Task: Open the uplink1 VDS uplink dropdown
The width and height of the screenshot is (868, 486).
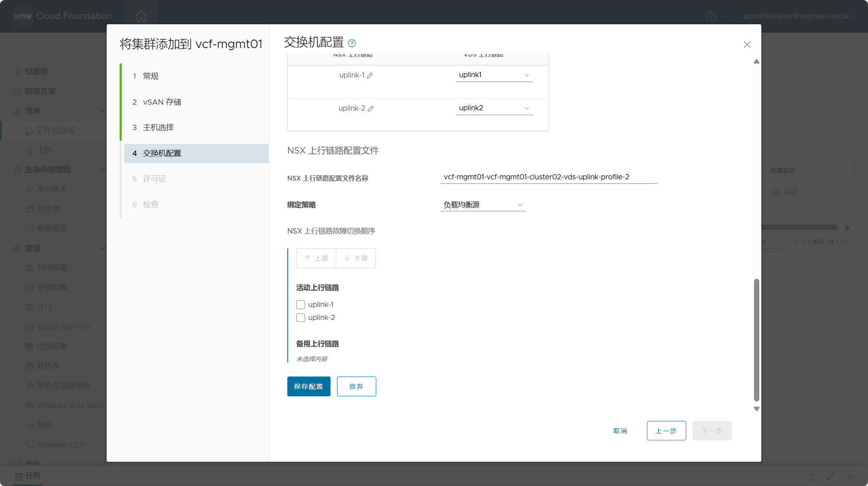Action: pos(494,75)
